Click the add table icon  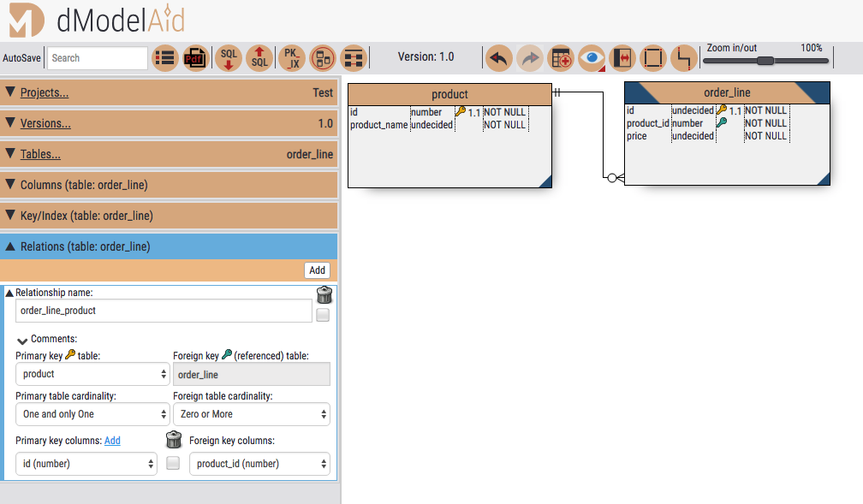tap(561, 58)
